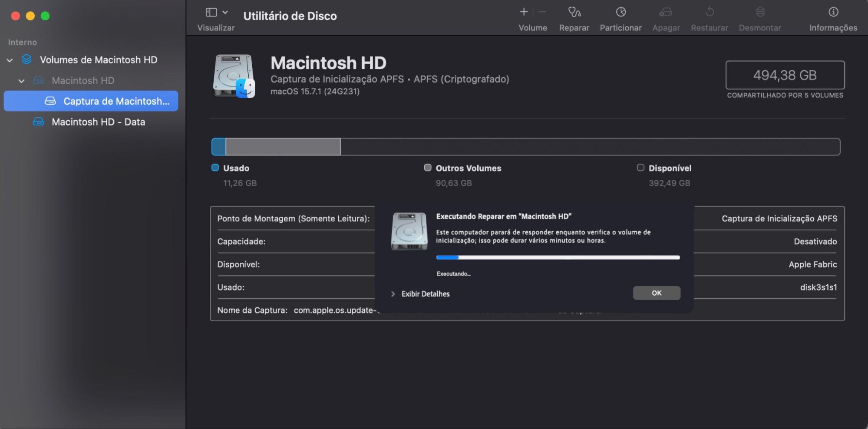Click the Desmontar unmount icon
The height and width of the screenshot is (429, 868).
(x=760, y=12)
